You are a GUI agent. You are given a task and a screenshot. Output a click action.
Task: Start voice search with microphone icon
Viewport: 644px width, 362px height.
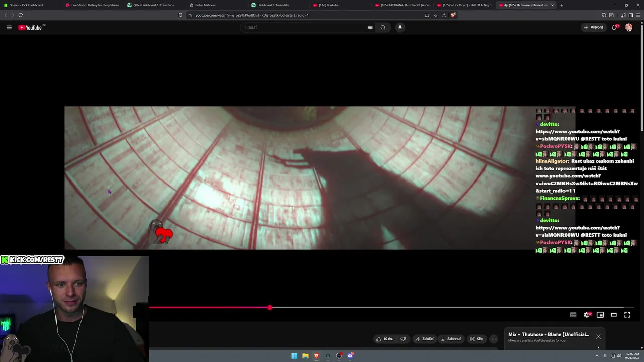coord(400,27)
